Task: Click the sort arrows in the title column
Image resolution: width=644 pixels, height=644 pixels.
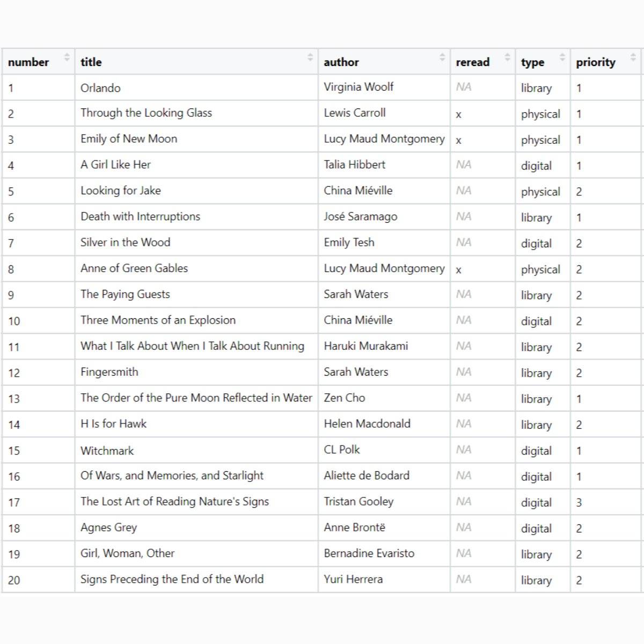Action: [310, 57]
